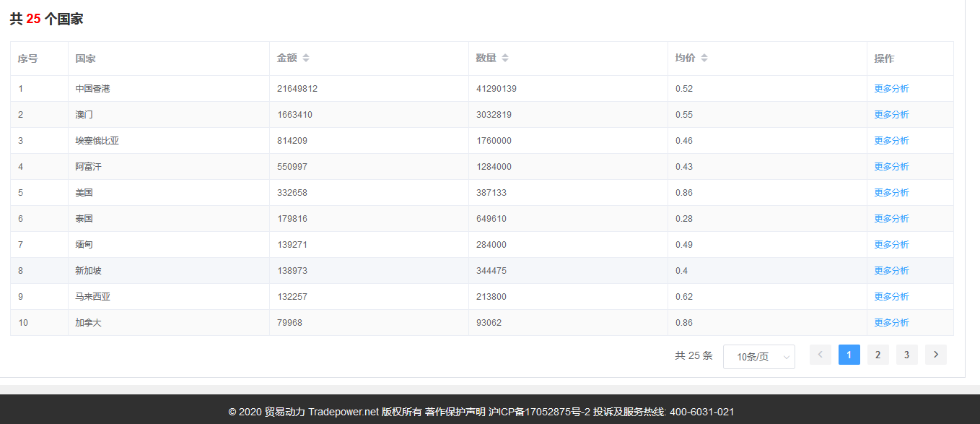Go to next page with right chevron
980x424 pixels.
935,355
